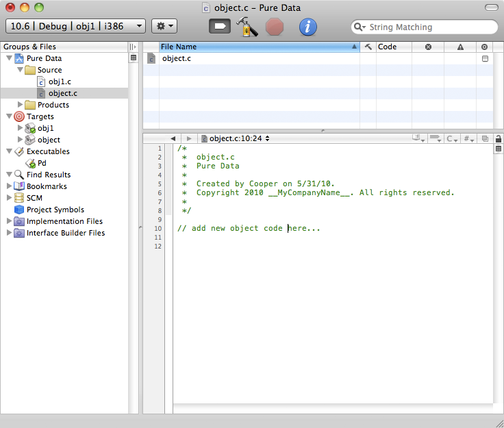Click the red Tasks stop button

coord(275,27)
